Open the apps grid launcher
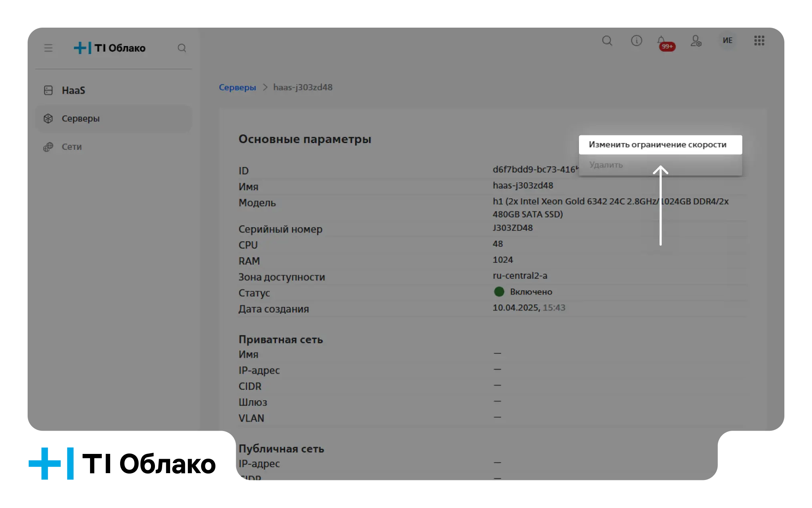Screen dimensions: 812x508 pos(759,40)
